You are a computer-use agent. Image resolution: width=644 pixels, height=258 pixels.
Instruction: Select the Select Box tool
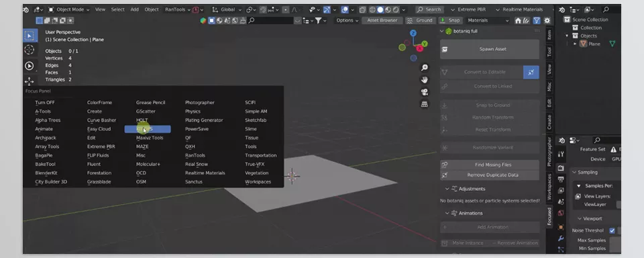coord(30,36)
